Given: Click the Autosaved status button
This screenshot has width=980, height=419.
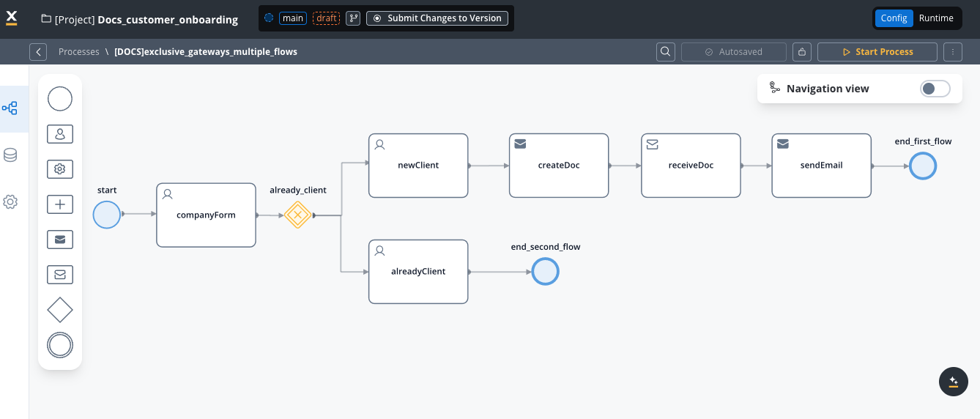Looking at the screenshot, I should tap(734, 52).
